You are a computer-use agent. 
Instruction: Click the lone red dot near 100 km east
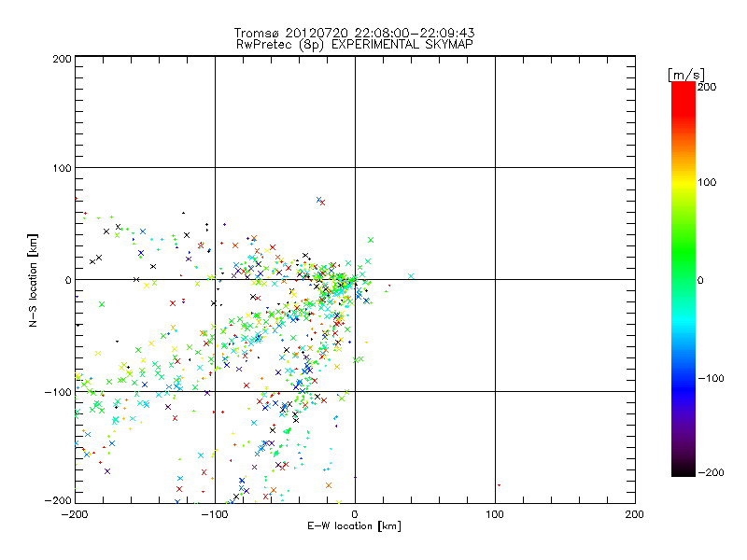(499, 485)
